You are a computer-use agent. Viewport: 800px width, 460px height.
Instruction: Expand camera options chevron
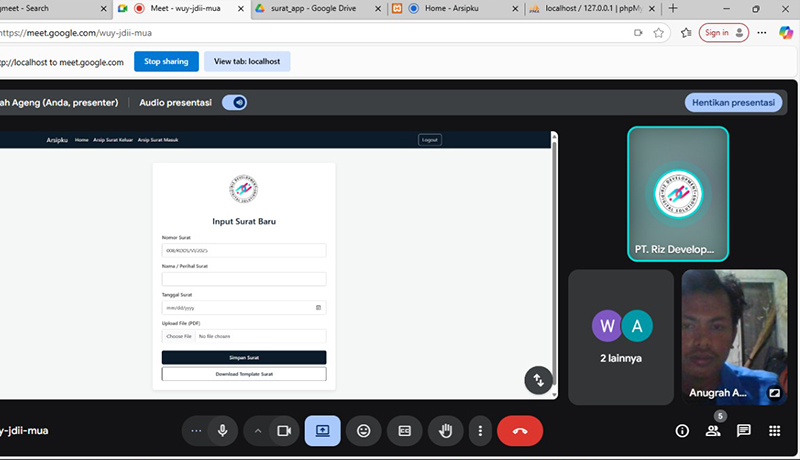click(x=258, y=431)
